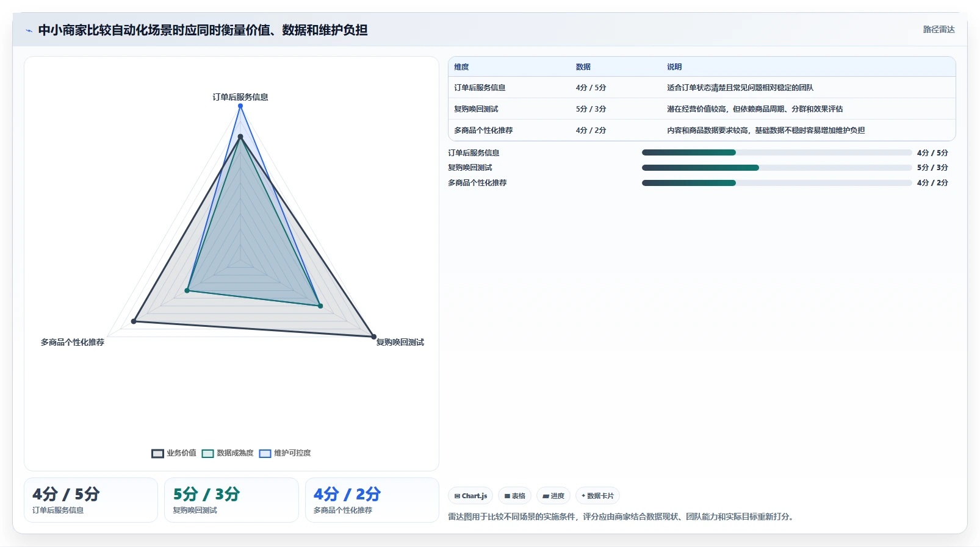Open the 订单后服务信息 score card
The image size is (980, 547).
click(91, 500)
